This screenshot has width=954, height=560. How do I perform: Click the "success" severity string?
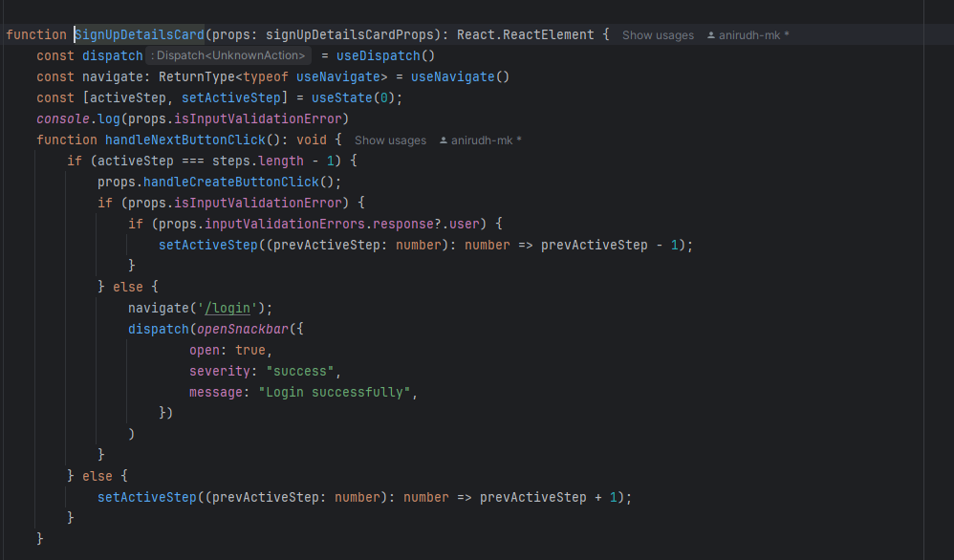pyautogui.click(x=300, y=372)
